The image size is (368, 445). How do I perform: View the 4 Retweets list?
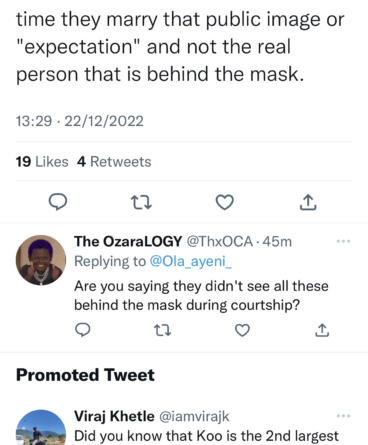pos(114,162)
